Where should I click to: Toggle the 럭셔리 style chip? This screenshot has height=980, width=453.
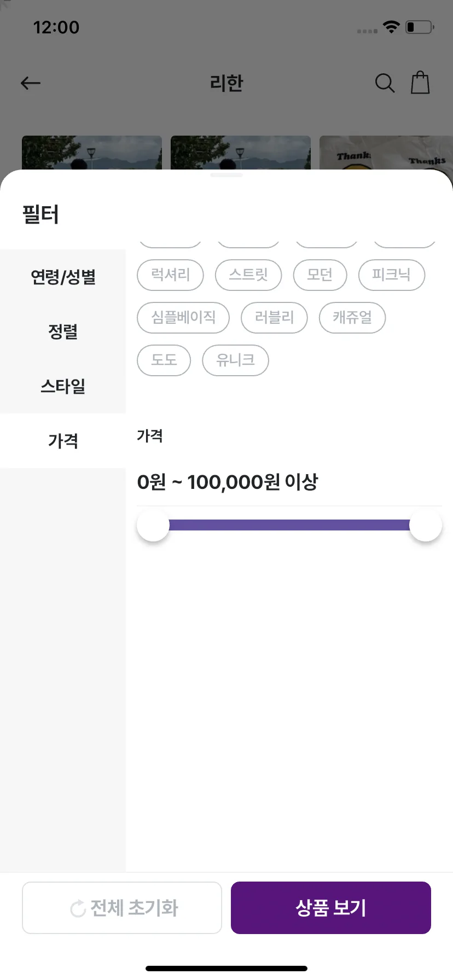point(170,275)
